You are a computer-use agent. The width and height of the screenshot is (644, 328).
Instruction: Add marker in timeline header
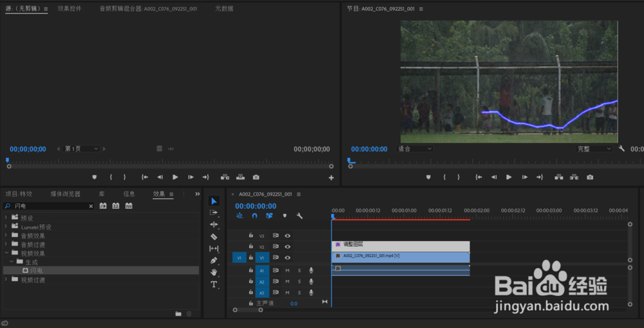coord(285,216)
